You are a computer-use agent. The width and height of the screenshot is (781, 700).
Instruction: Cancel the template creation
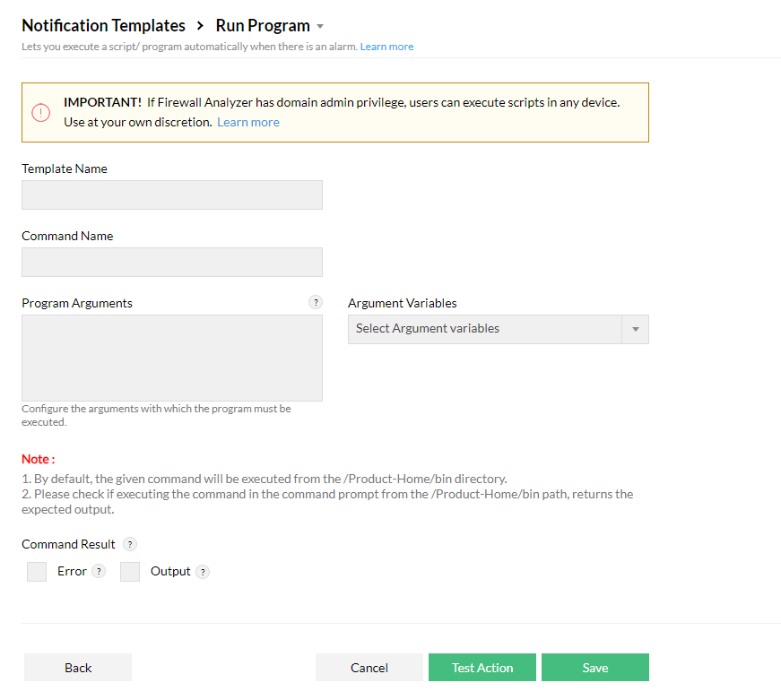pyautogui.click(x=369, y=667)
